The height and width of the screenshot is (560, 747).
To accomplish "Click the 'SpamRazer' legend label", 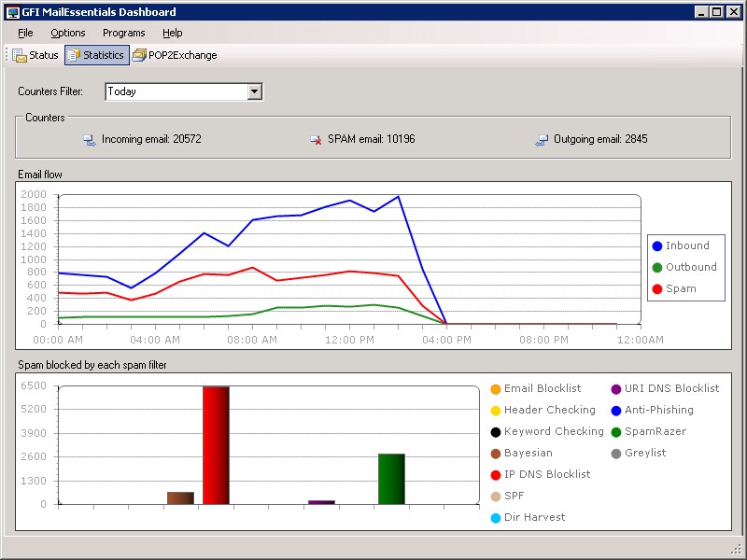I will [655, 431].
